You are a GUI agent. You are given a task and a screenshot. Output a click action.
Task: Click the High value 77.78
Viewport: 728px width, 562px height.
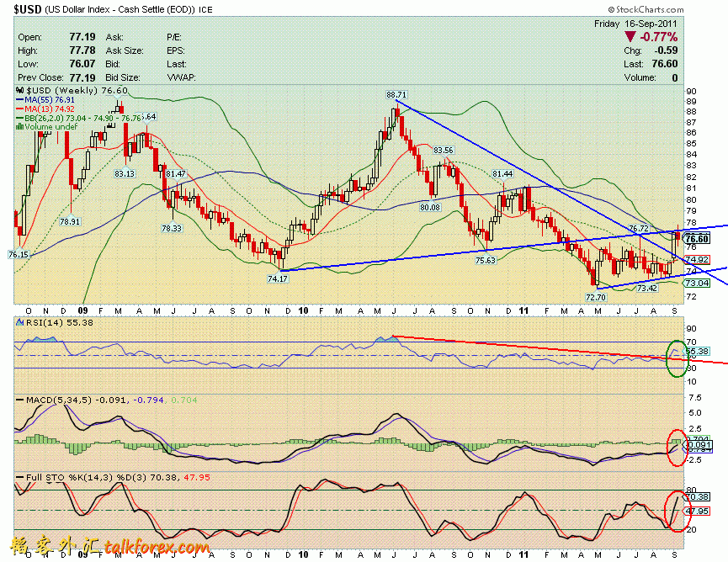82,50
